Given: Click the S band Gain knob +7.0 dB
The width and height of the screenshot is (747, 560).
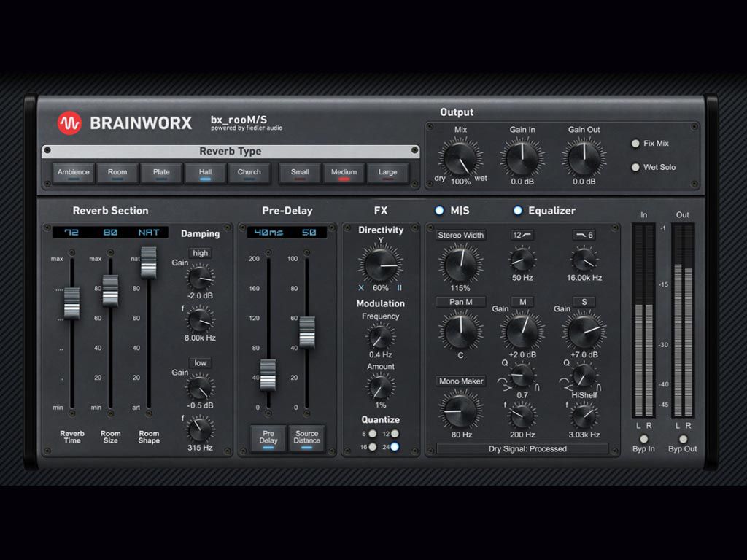Looking at the screenshot, I should click(584, 332).
